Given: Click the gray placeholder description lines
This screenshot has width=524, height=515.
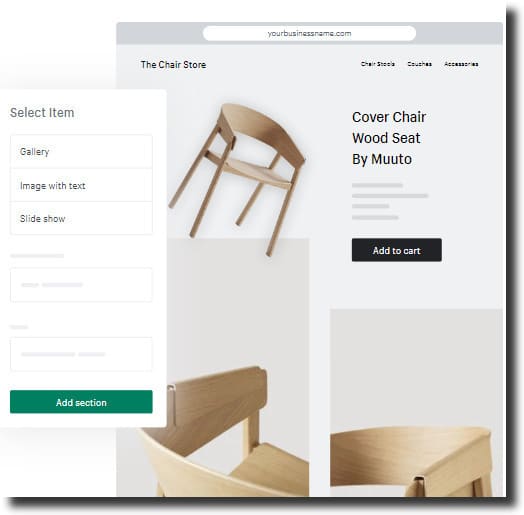Looking at the screenshot, I should (390, 201).
